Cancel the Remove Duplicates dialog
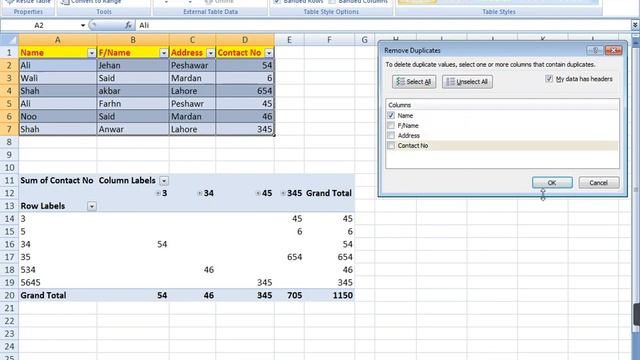The height and width of the screenshot is (360, 640). pyautogui.click(x=599, y=182)
